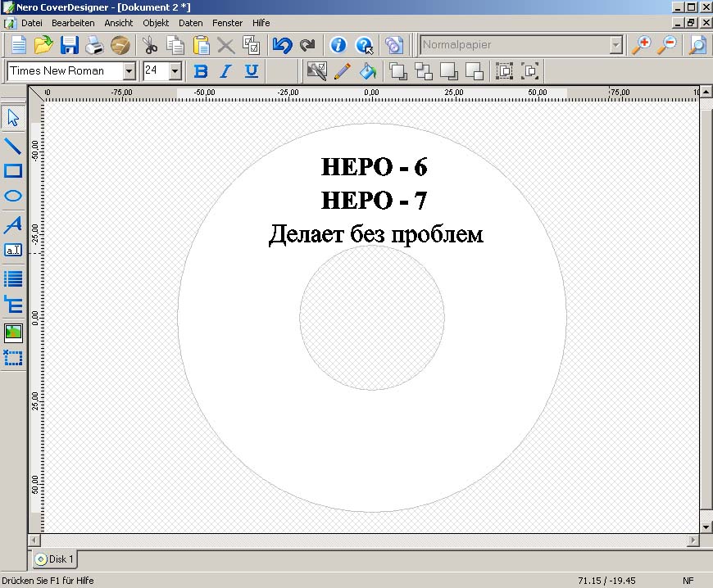Switch to the Disk 1 tab
713x588 pixels.
55,559
